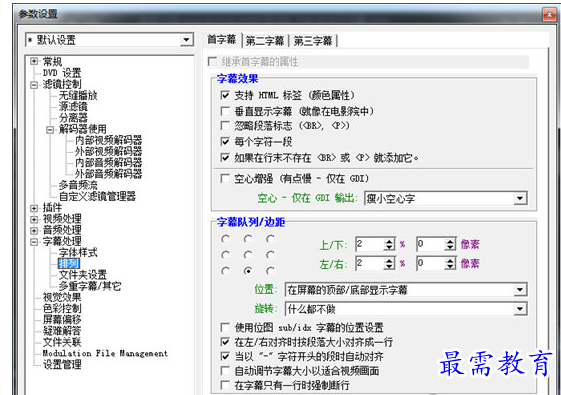Select the middle-center alignment radio button
This screenshot has width=561, height=395.
click(248, 255)
